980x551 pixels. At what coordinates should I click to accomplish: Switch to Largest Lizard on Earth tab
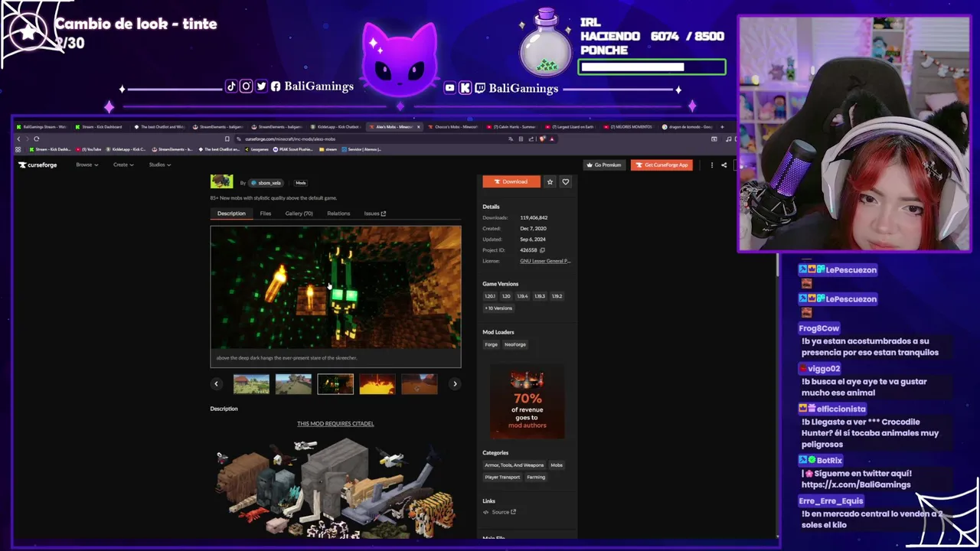pyautogui.click(x=570, y=127)
